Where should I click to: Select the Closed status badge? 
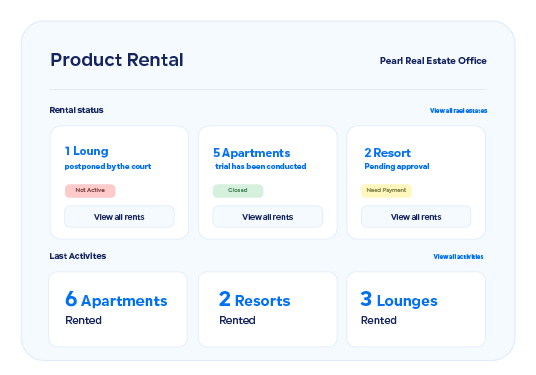[x=238, y=191]
